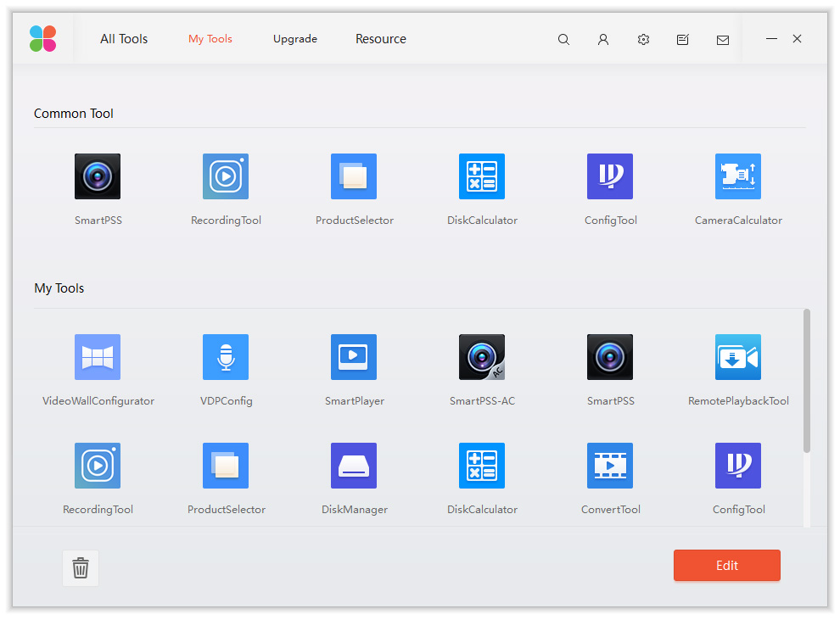
Task: Click the red Edit button
Action: pos(727,565)
